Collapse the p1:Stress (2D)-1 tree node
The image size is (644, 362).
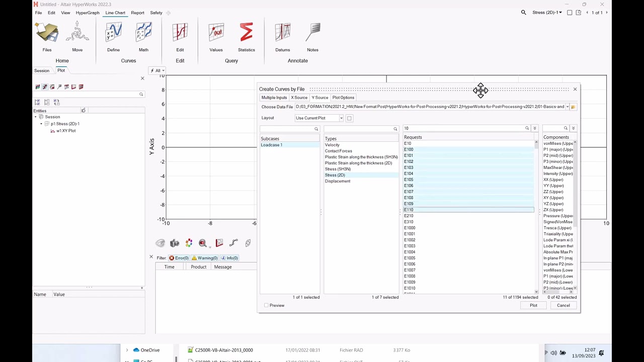(41, 124)
